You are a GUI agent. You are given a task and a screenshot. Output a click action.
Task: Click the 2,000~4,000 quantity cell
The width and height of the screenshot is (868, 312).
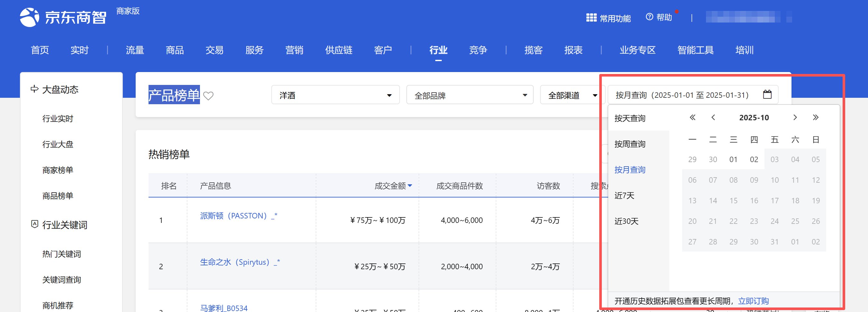pyautogui.click(x=462, y=266)
